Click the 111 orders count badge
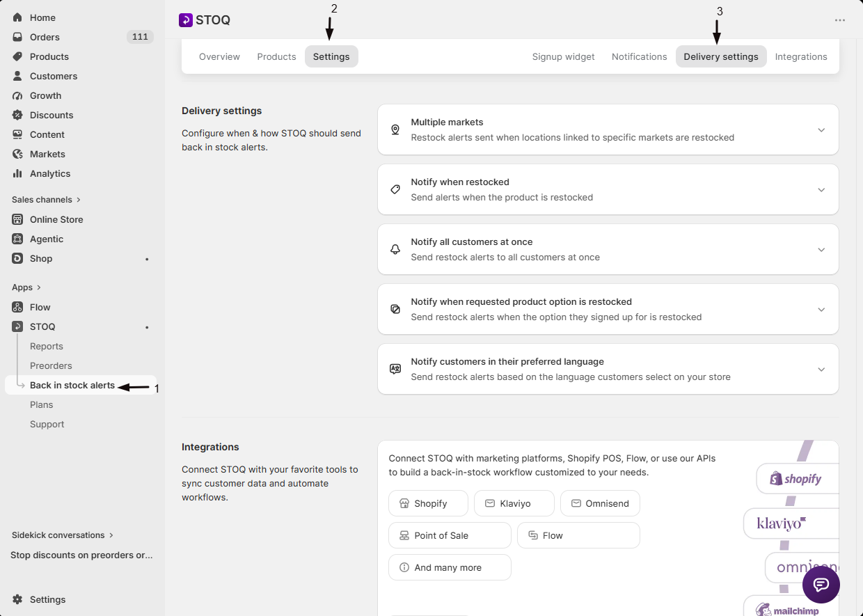Screen dimensions: 863x616 pyautogui.click(x=140, y=37)
